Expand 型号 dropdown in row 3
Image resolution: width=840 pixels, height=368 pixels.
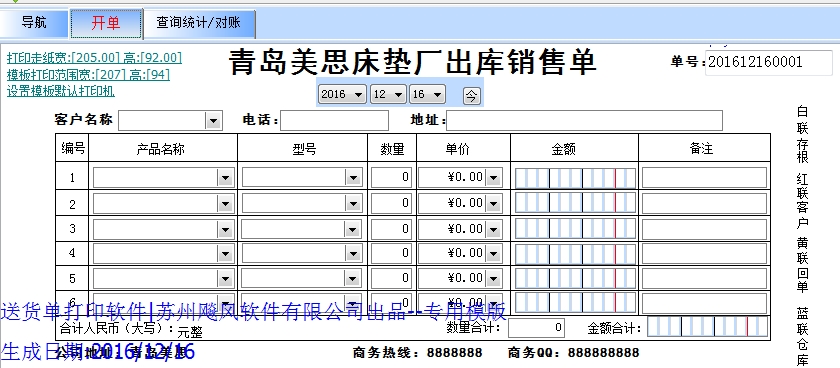(x=353, y=229)
